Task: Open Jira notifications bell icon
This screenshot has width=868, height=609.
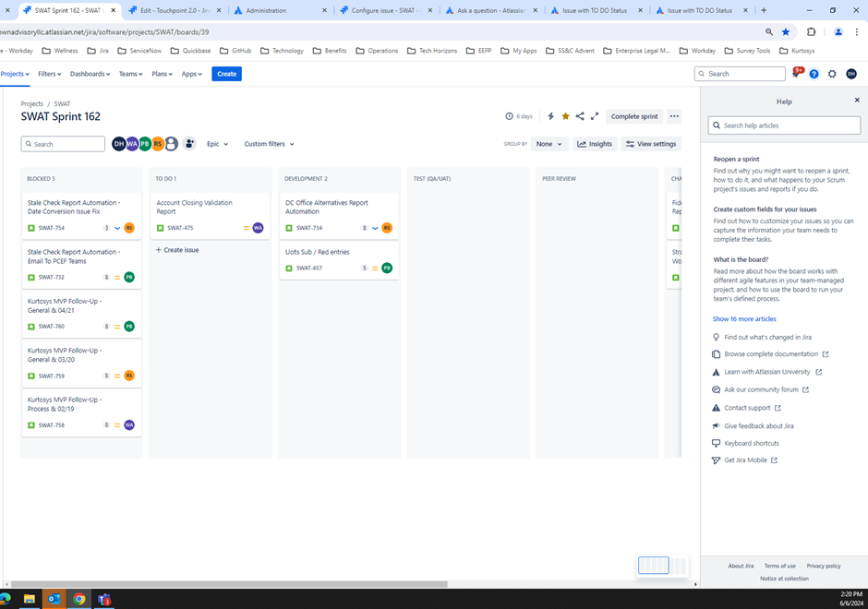Action: pyautogui.click(x=796, y=74)
